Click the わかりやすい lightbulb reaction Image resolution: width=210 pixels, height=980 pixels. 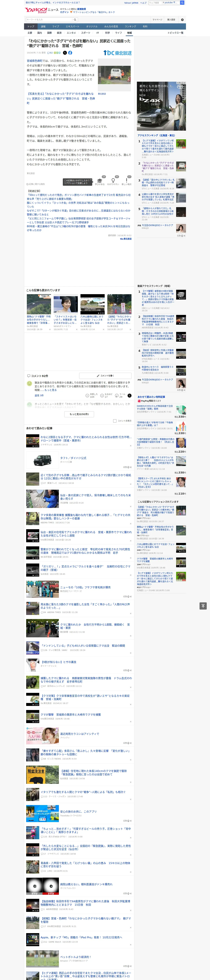[x=113, y=181]
